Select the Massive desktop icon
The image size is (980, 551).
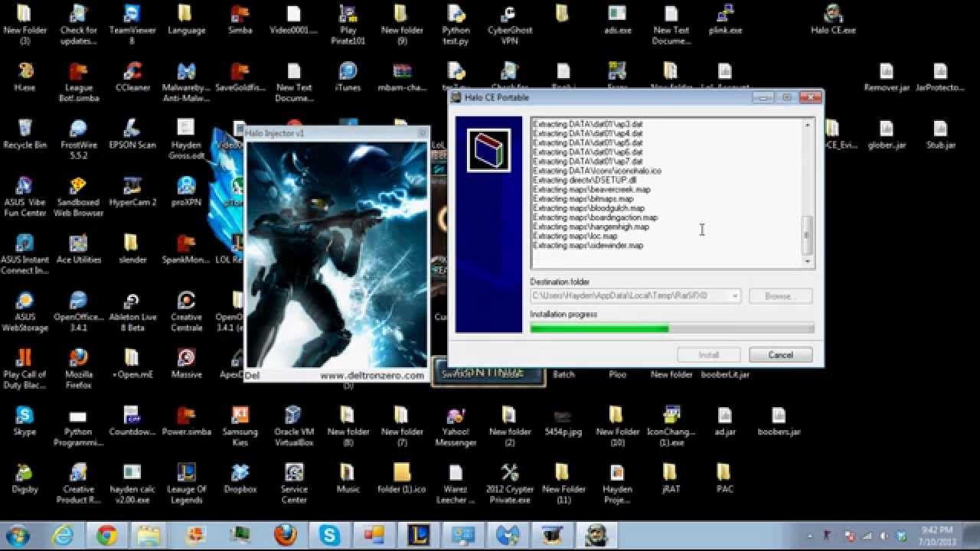[186, 364]
